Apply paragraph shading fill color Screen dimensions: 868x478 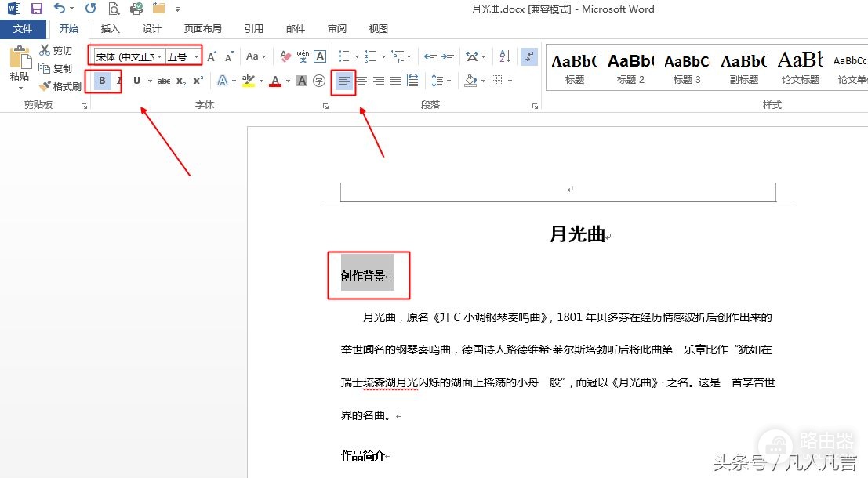point(470,81)
